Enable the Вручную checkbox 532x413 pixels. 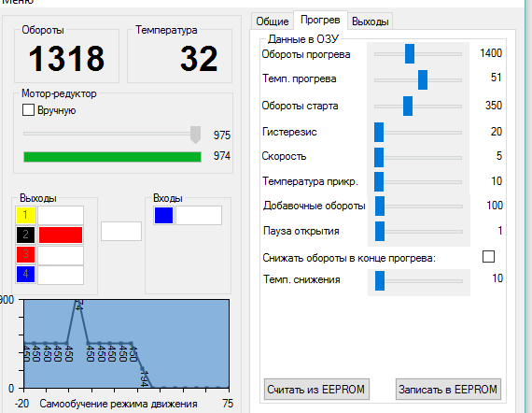tap(29, 110)
